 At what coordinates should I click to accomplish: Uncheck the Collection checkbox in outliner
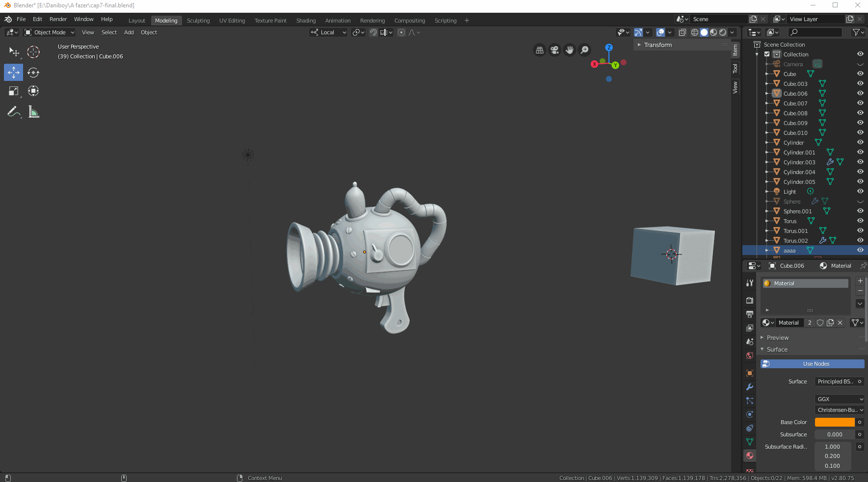[x=767, y=54]
